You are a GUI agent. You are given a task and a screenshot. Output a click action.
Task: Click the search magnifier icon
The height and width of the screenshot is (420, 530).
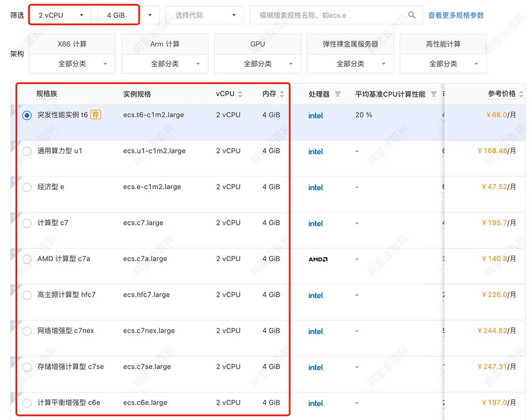[x=412, y=15]
